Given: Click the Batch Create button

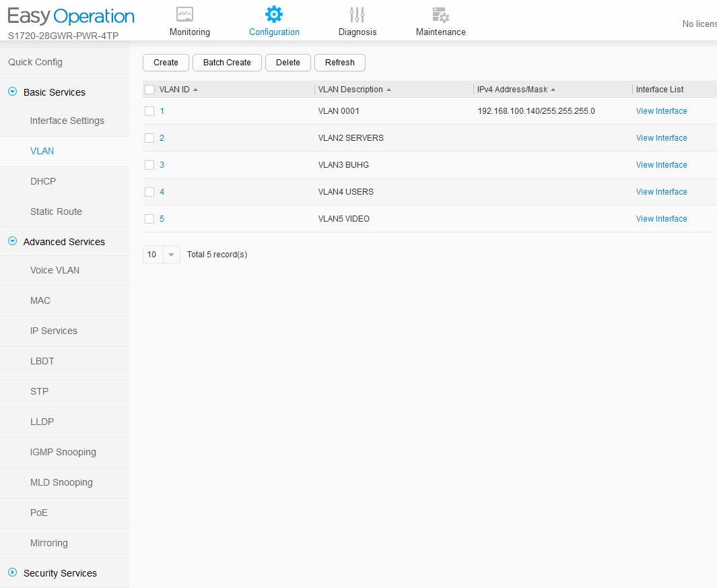Looking at the screenshot, I should (x=227, y=63).
